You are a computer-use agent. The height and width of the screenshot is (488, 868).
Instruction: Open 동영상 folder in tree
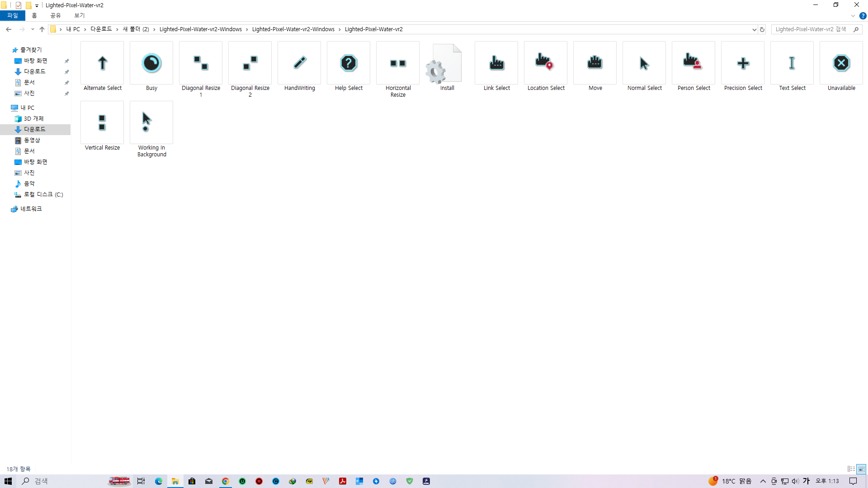coord(32,140)
